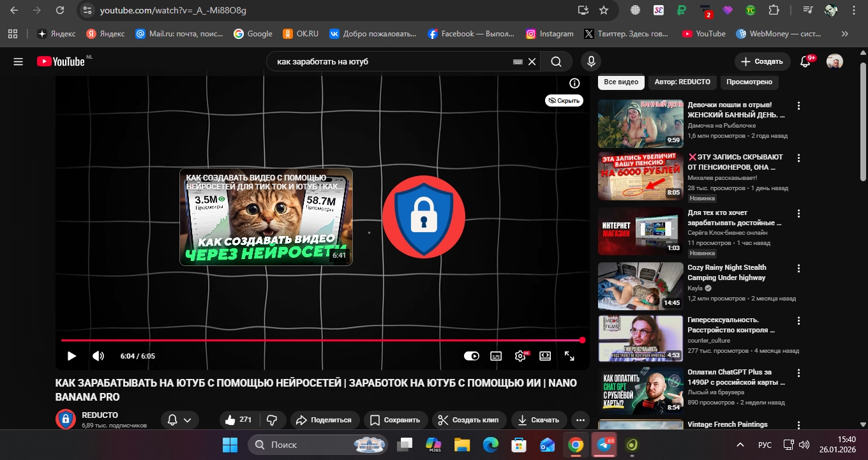Select the 'Автор: REDUCTO' filter chip
The image size is (868, 460).
682,82
